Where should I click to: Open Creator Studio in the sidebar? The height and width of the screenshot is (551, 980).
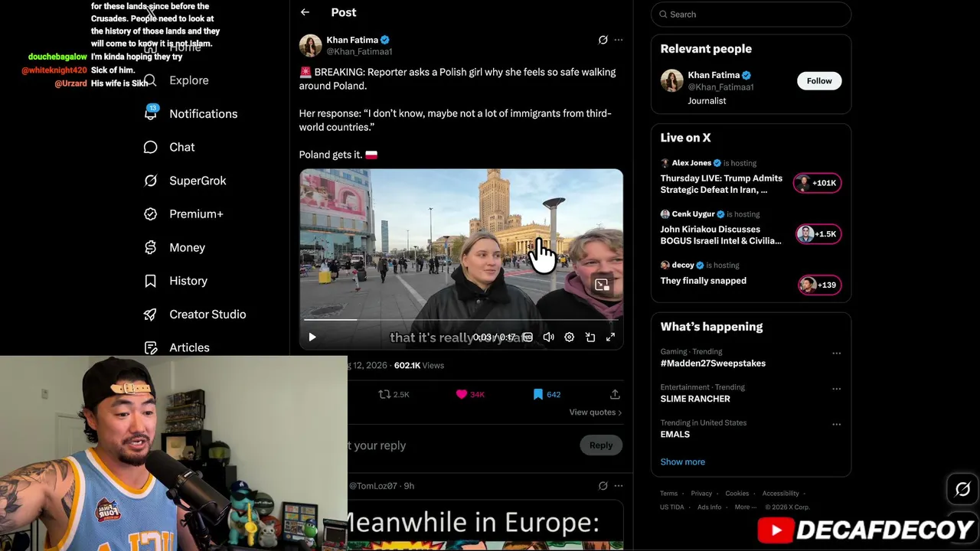point(207,315)
